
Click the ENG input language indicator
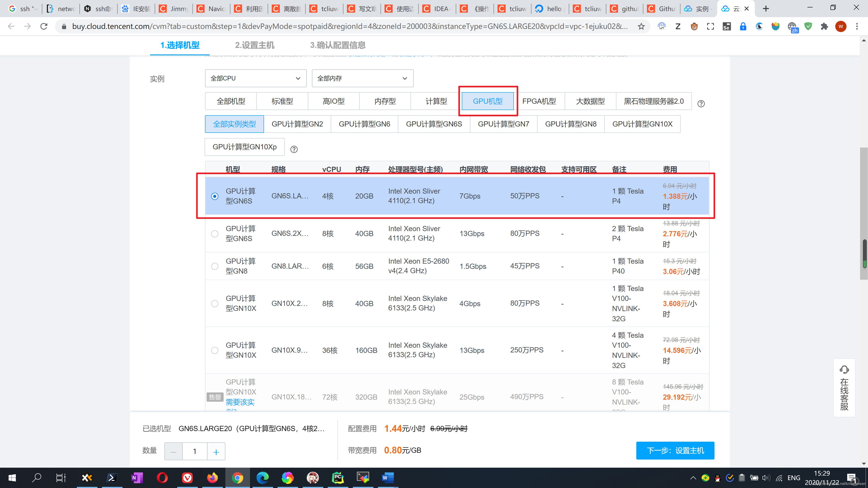[794, 478]
